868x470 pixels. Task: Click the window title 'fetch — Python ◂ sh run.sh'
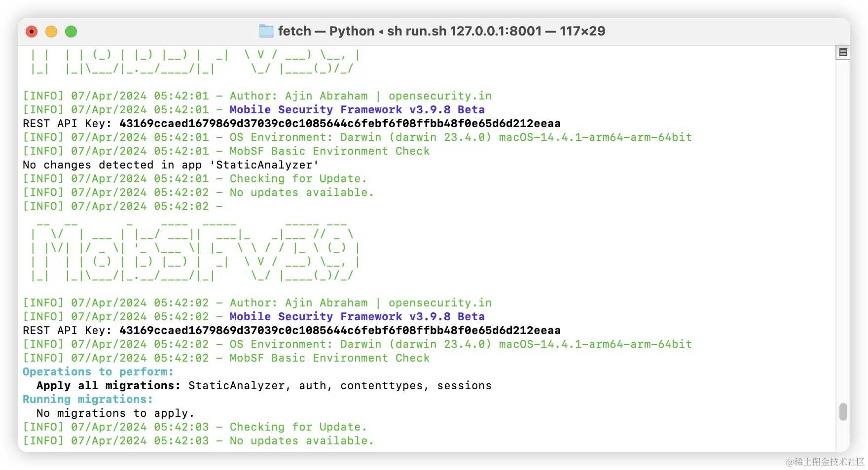click(441, 31)
